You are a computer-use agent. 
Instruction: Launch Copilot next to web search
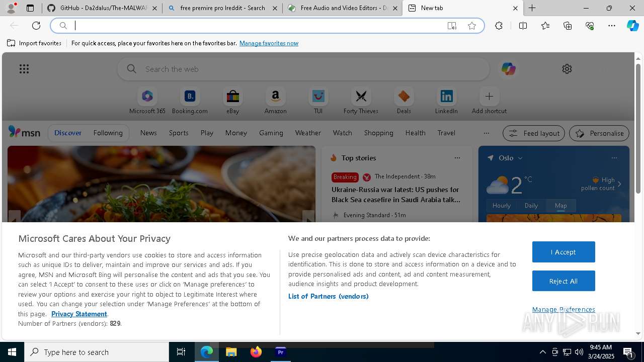click(508, 69)
